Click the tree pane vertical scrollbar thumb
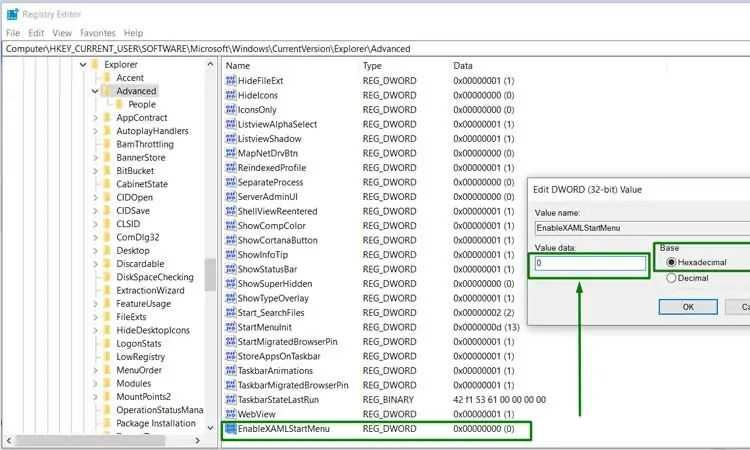 [x=210, y=274]
